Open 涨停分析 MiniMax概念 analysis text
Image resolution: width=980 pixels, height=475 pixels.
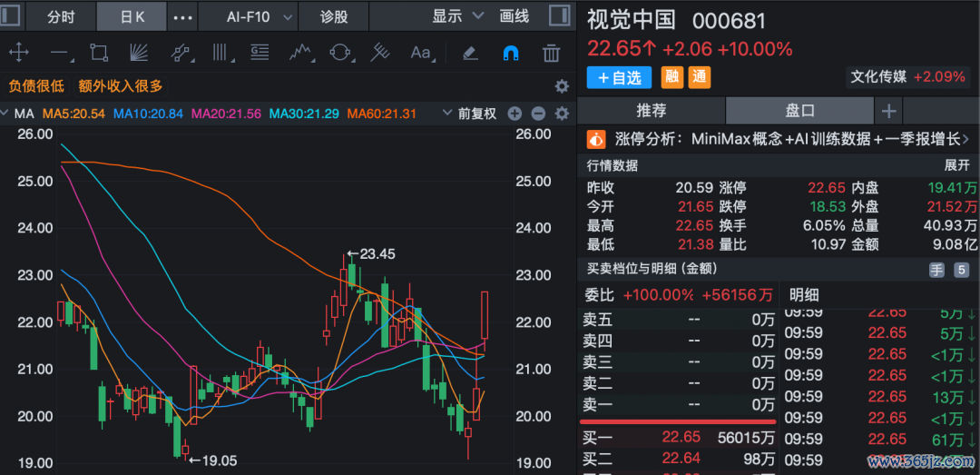(x=789, y=139)
